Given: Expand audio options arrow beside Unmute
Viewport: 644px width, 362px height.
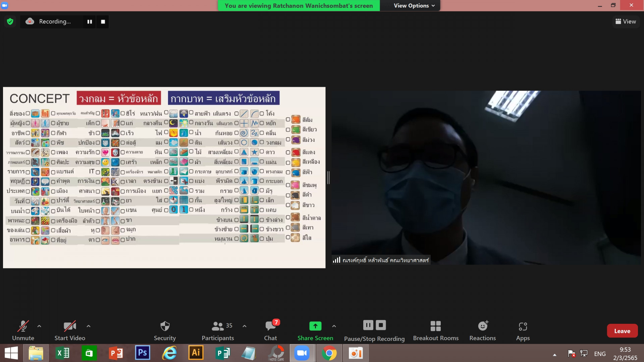Looking at the screenshot, I should 39,326.
